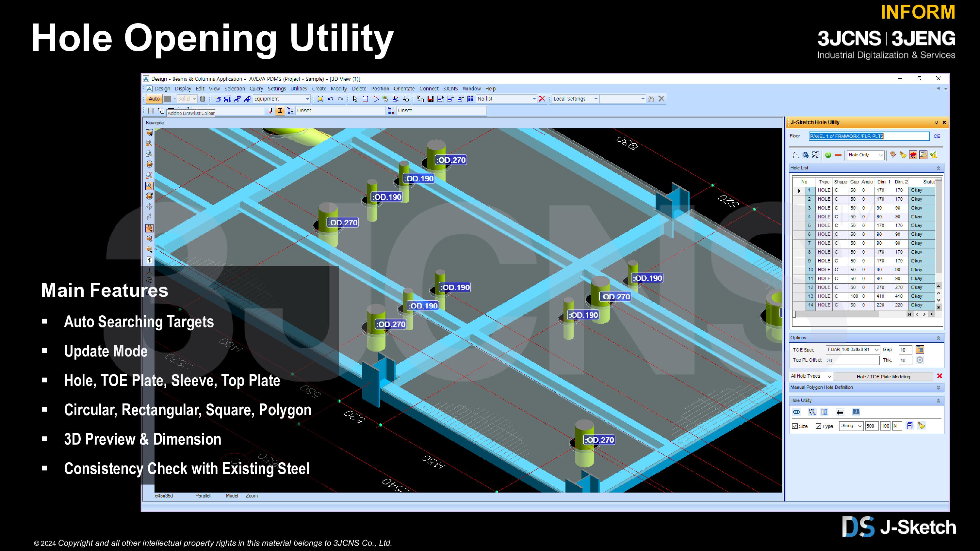Click the red minus remove icon
980x551 pixels.
tap(838, 155)
